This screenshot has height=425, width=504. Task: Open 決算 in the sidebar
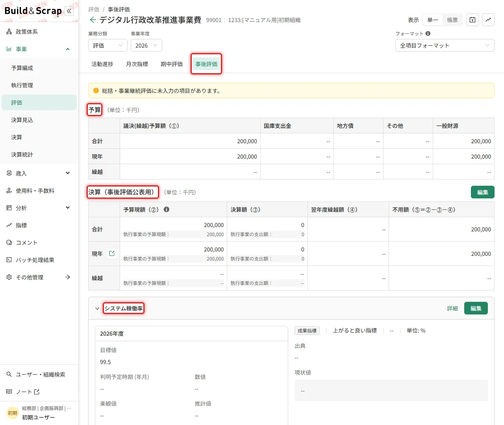point(39,137)
